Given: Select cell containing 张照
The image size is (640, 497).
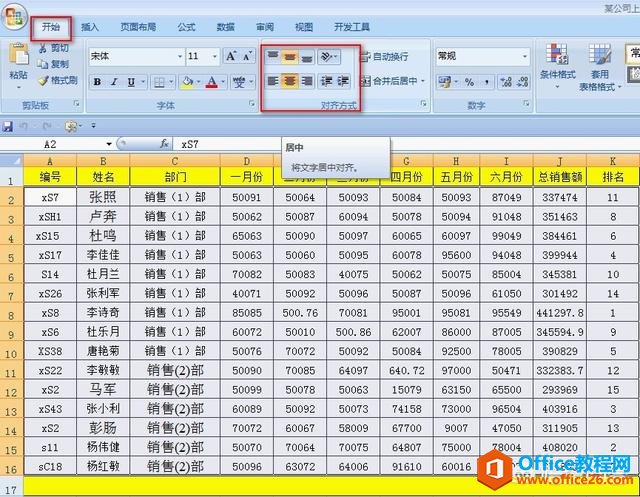Looking at the screenshot, I should point(103,197).
